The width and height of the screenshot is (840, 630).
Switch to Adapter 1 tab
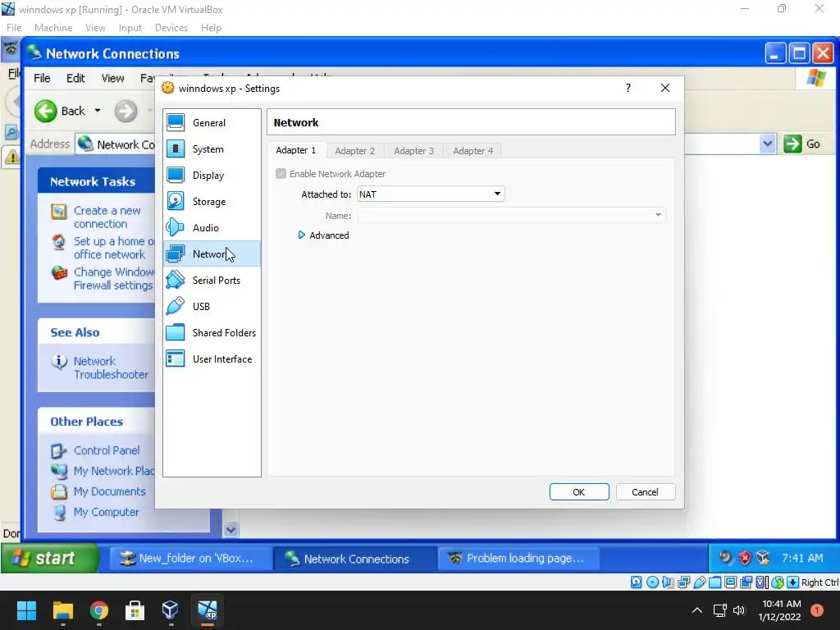(295, 151)
